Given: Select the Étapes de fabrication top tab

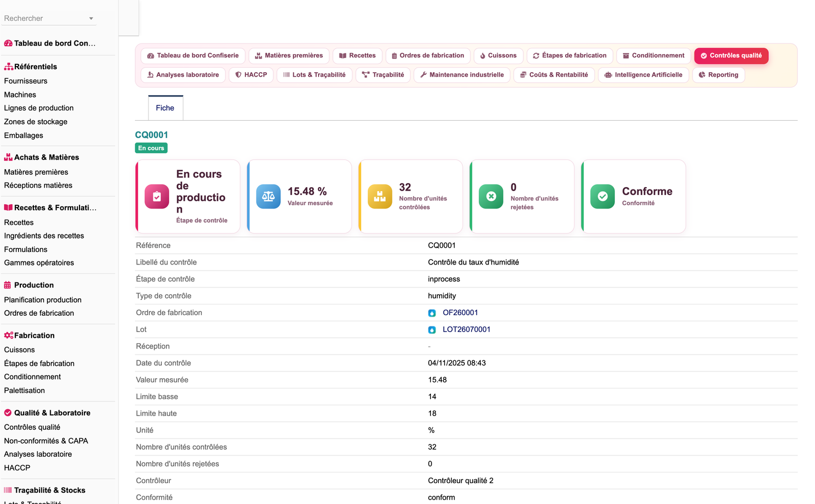Looking at the screenshot, I should 570,56.
